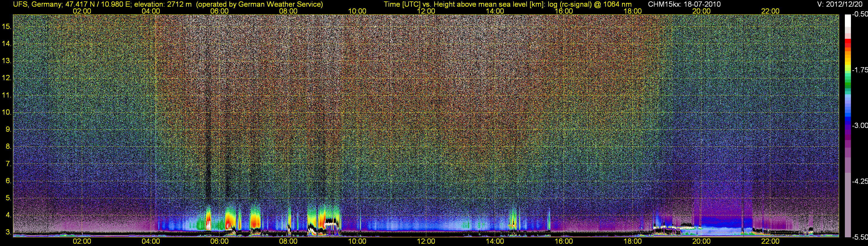Click the height axis label '4.'
The height and width of the screenshot is (246, 868).
click(x=8, y=215)
